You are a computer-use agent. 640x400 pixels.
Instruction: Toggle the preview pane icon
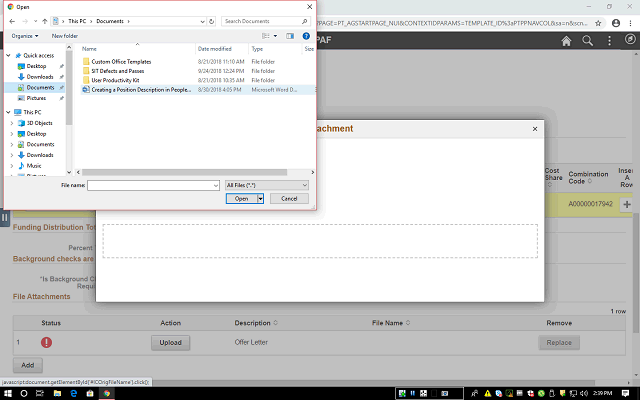point(290,36)
